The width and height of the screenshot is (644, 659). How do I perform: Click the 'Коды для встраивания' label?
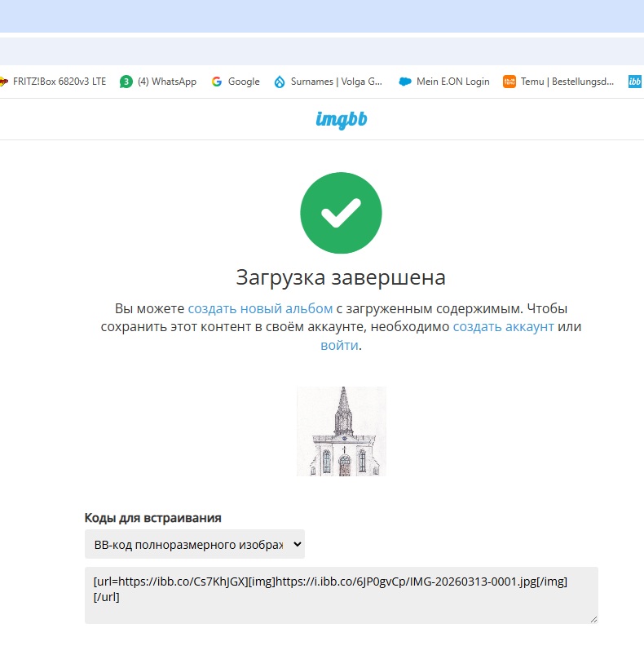153,518
